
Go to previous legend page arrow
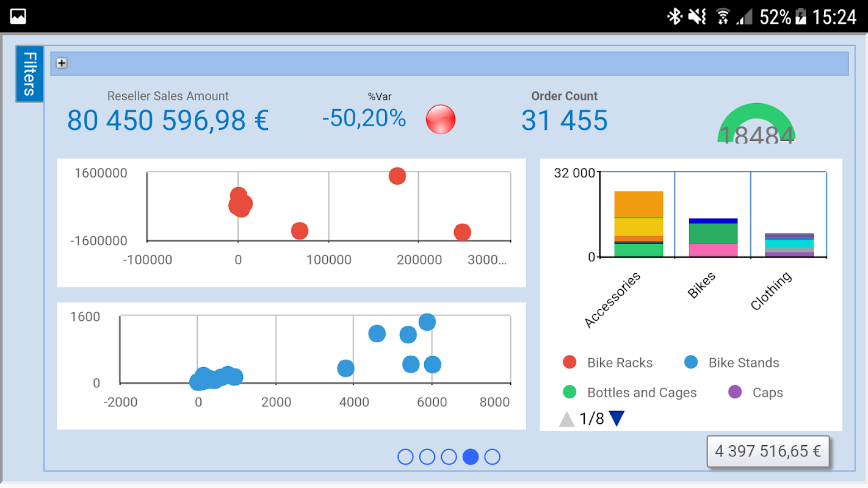[x=567, y=419]
